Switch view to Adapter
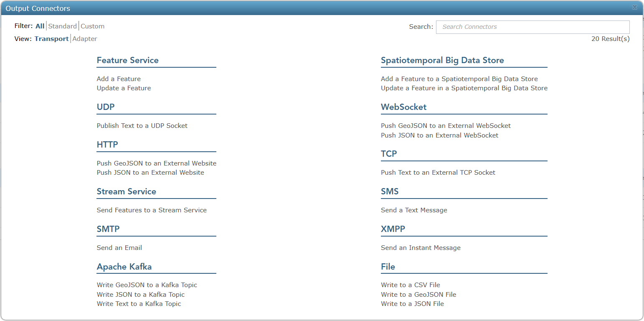Viewport: 644px width, 321px height. tap(84, 38)
